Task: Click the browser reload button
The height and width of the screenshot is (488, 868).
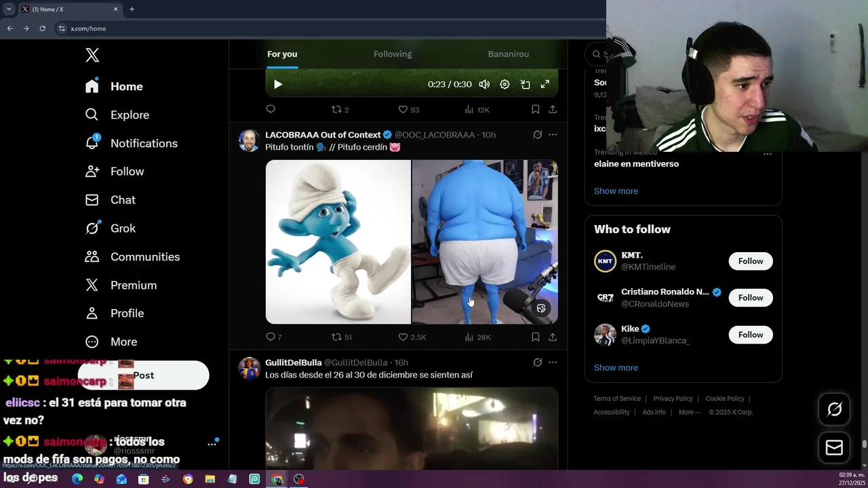Action: click(42, 28)
